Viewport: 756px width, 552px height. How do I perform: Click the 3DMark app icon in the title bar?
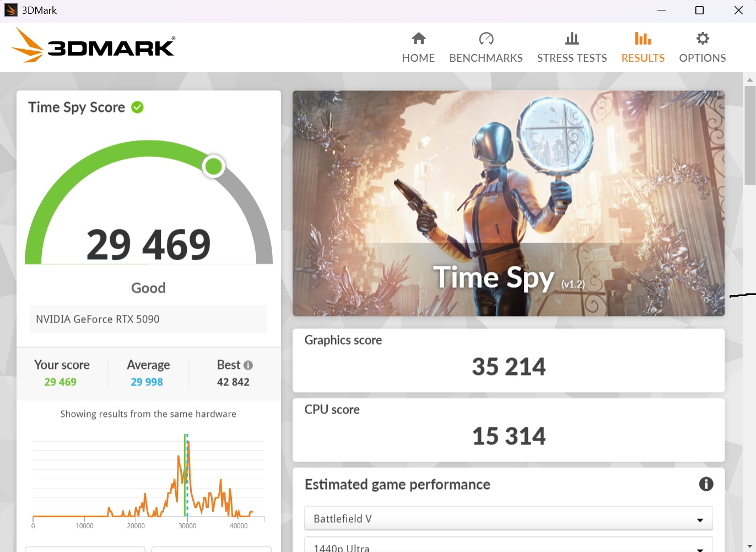[x=10, y=10]
